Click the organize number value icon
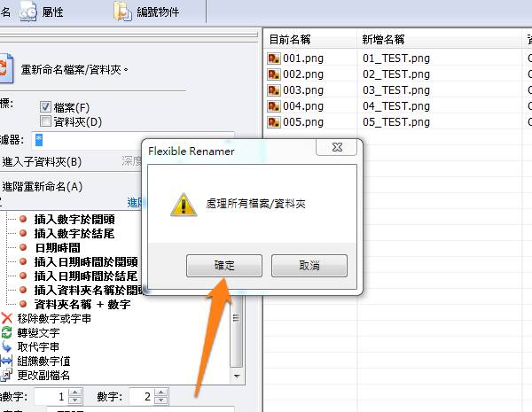Image resolution: width=532 pixels, height=412 pixels. click(7, 361)
